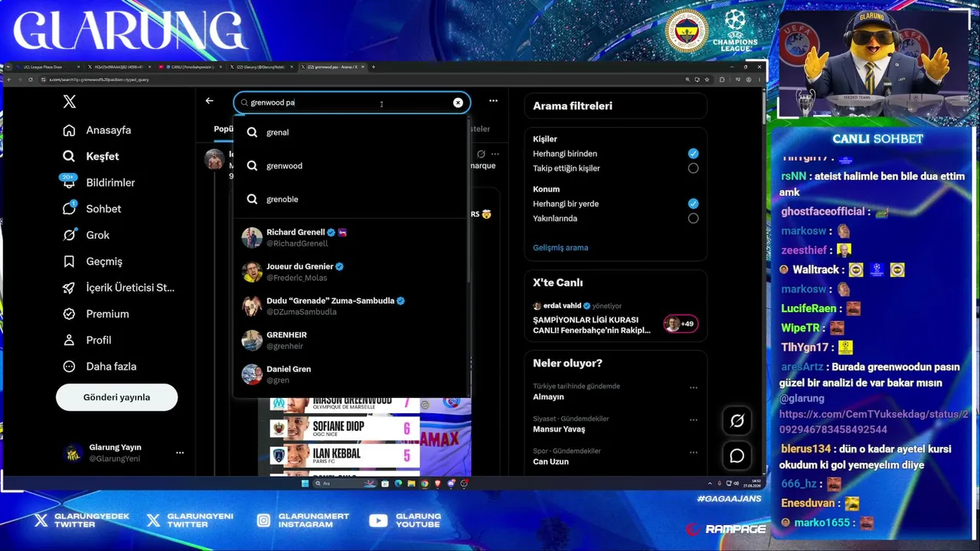Open the floating Grok button
Image resolution: width=980 pixels, height=551 pixels.
pyautogui.click(x=737, y=420)
